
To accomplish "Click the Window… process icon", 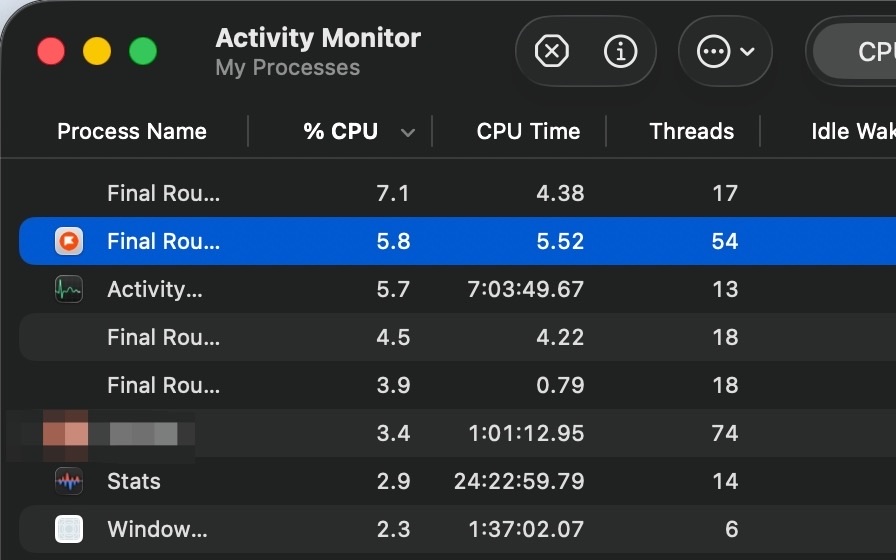I will (69, 529).
